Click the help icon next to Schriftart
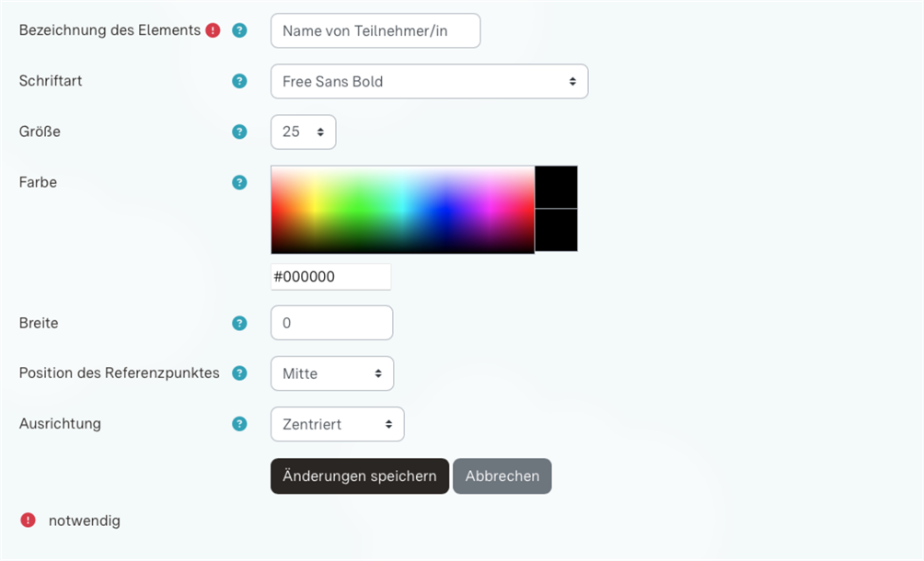924x561 pixels. click(x=239, y=81)
